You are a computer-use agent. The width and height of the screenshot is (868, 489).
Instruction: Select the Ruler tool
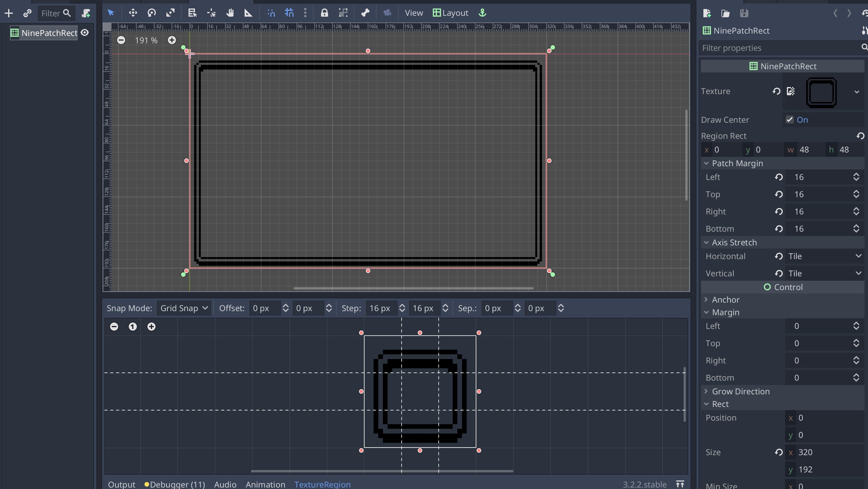[248, 13]
